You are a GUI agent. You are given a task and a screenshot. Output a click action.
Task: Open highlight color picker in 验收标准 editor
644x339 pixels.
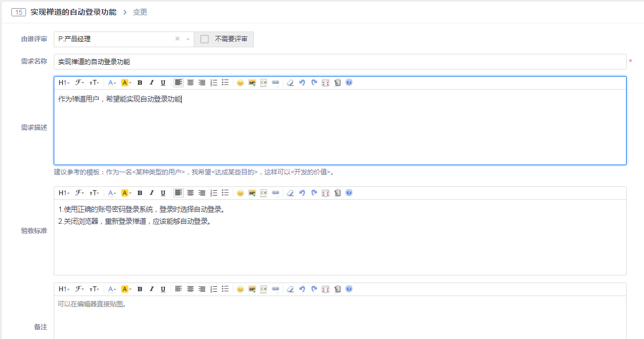click(126, 193)
